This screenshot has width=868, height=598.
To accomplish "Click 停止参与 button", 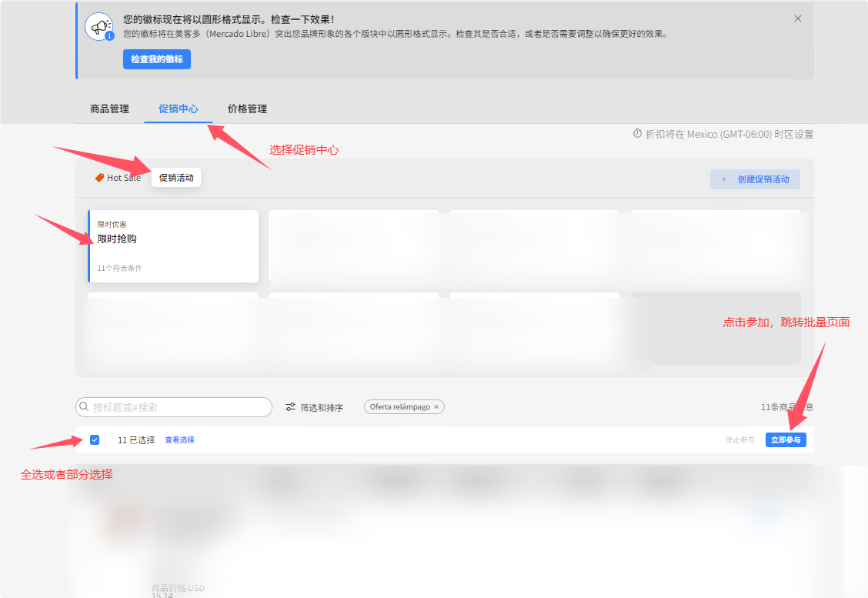I will tap(739, 439).
